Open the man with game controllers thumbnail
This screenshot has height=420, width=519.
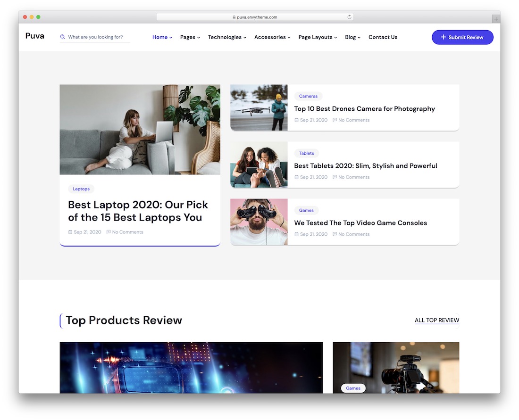(x=259, y=222)
